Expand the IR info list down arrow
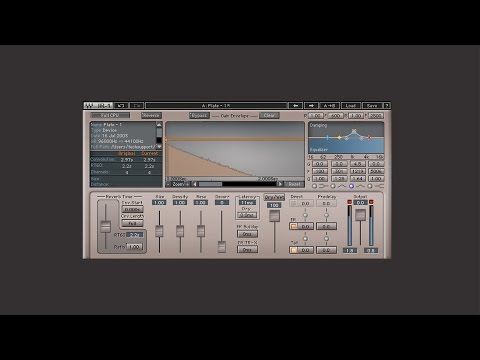The height and width of the screenshot is (360, 480). coord(159,146)
